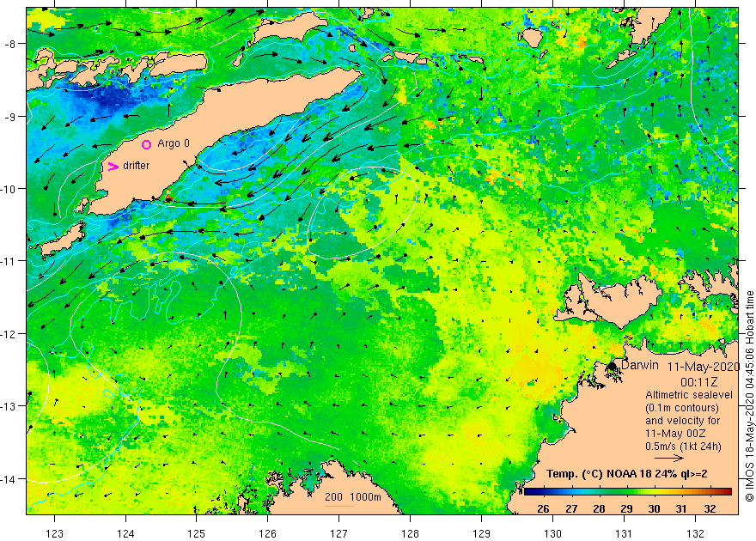
Task: Click 'Temp. (°C) NOAA 18 24% ql>=2' caption
Action: [627, 474]
